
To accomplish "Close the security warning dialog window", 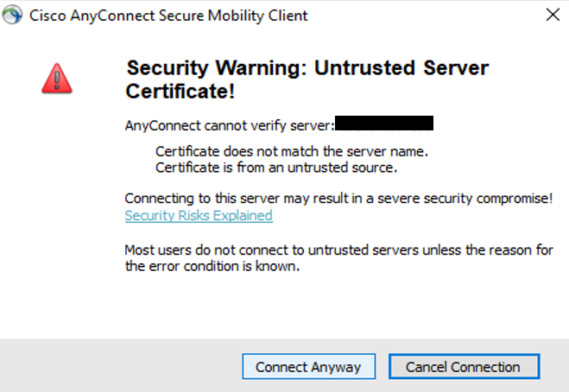I will (x=551, y=16).
